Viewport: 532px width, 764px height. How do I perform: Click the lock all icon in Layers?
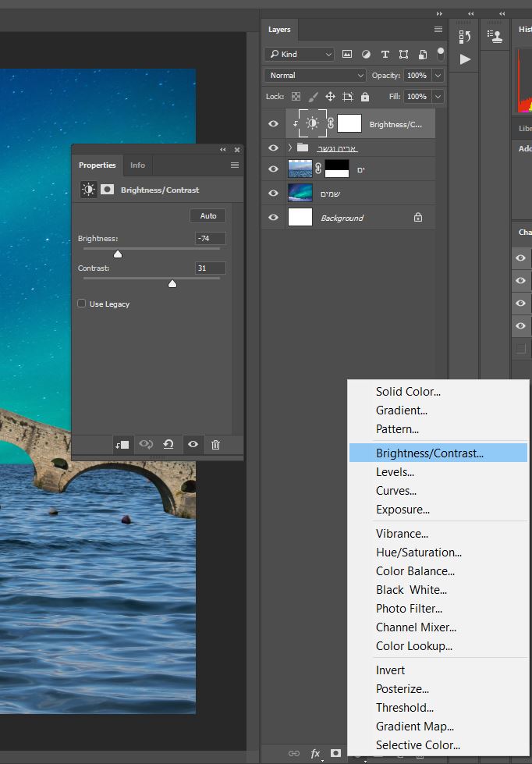pyautogui.click(x=365, y=97)
